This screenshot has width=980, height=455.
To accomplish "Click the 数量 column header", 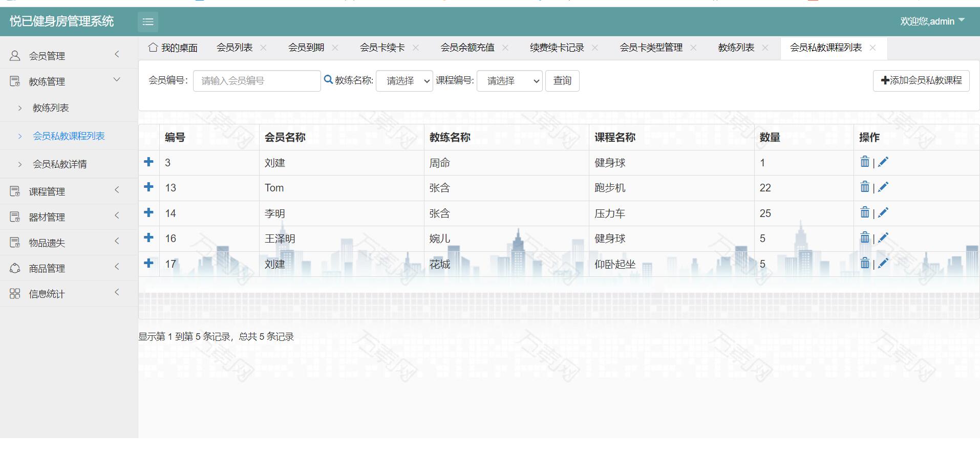I will click(770, 137).
